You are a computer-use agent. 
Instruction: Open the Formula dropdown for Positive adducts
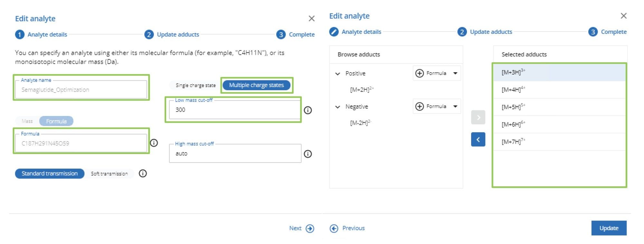(455, 73)
